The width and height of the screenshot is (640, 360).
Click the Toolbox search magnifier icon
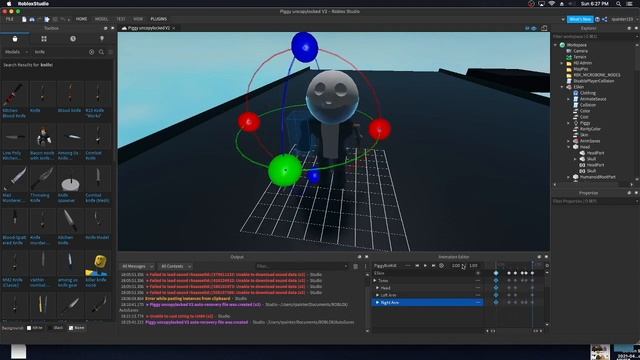[x=101, y=52]
